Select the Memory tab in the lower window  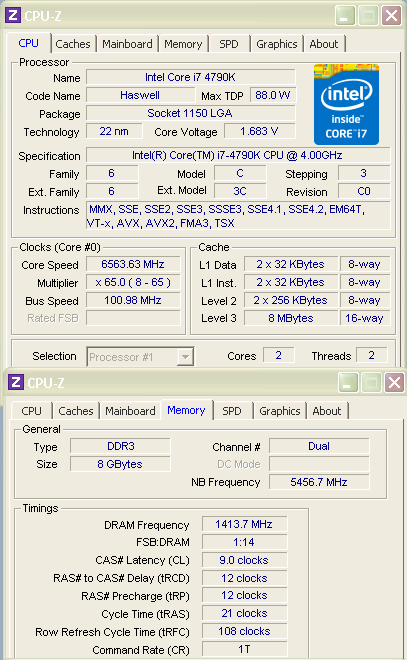tap(186, 410)
